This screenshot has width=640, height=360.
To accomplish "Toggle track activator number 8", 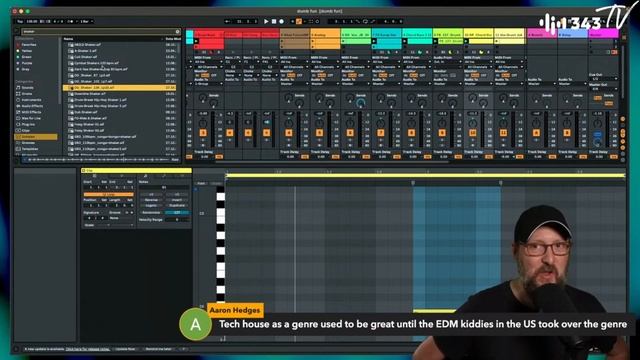I will [x=411, y=133].
